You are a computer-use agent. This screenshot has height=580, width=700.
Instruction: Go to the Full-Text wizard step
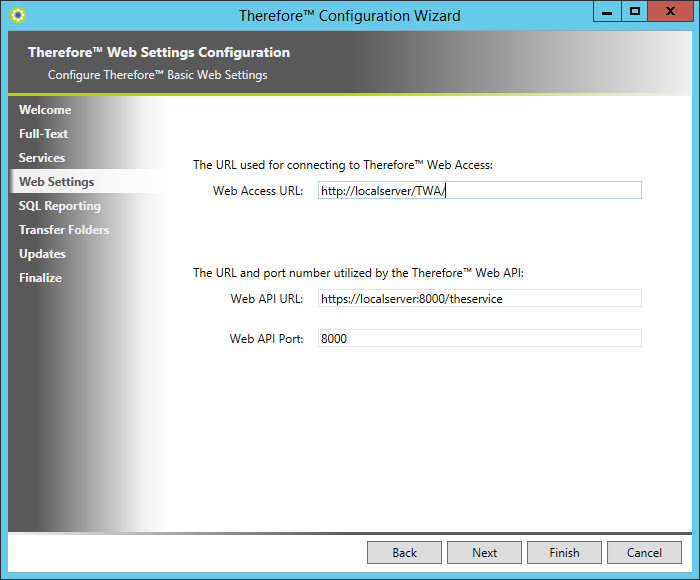coord(43,134)
